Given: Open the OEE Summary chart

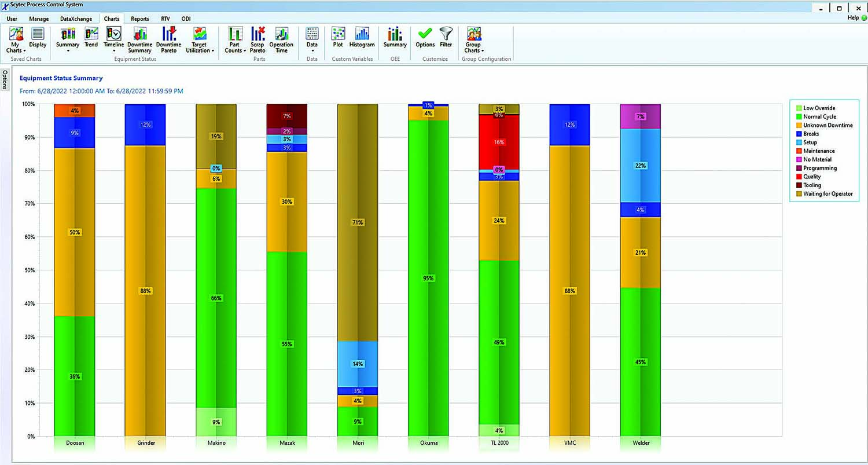Looking at the screenshot, I should pos(394,38).
